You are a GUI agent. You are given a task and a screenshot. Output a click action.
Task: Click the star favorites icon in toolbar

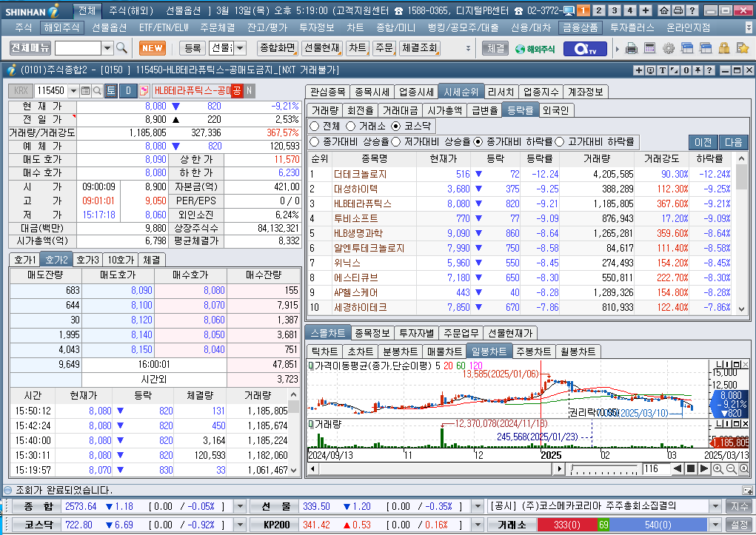click(x=743, y=47)
